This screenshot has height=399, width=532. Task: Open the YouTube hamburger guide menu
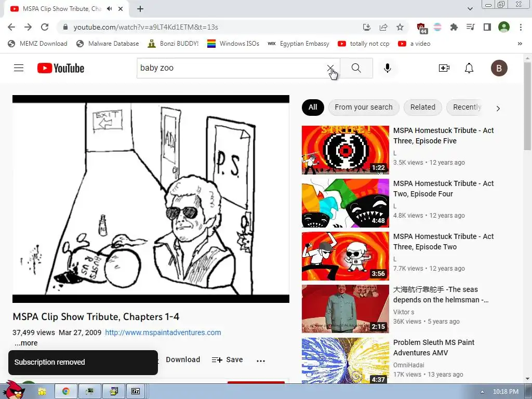click(19, 68)
